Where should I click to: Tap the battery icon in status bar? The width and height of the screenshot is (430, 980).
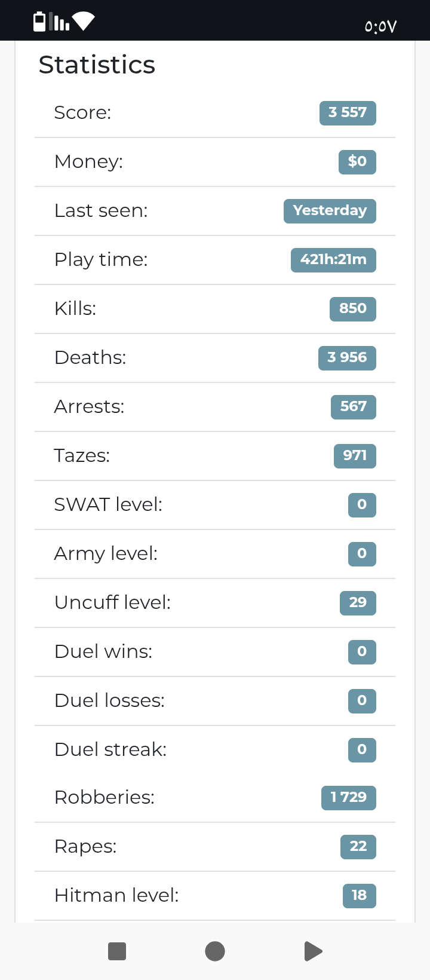tap(39, 21)
